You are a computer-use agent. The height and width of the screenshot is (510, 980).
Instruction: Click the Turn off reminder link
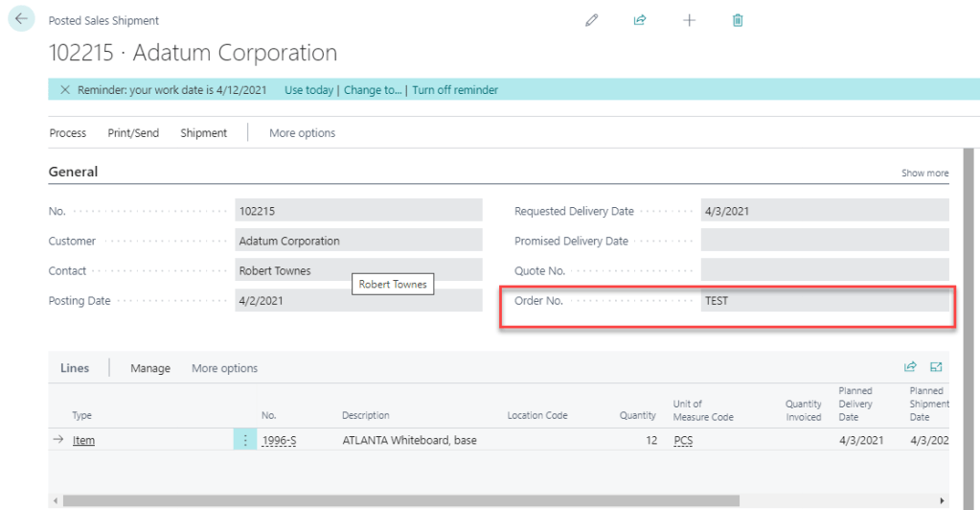click(455, 90)
